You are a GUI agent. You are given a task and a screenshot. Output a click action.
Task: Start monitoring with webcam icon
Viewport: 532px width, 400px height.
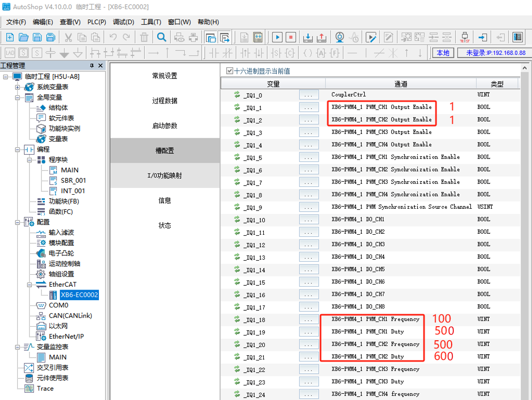339,37
